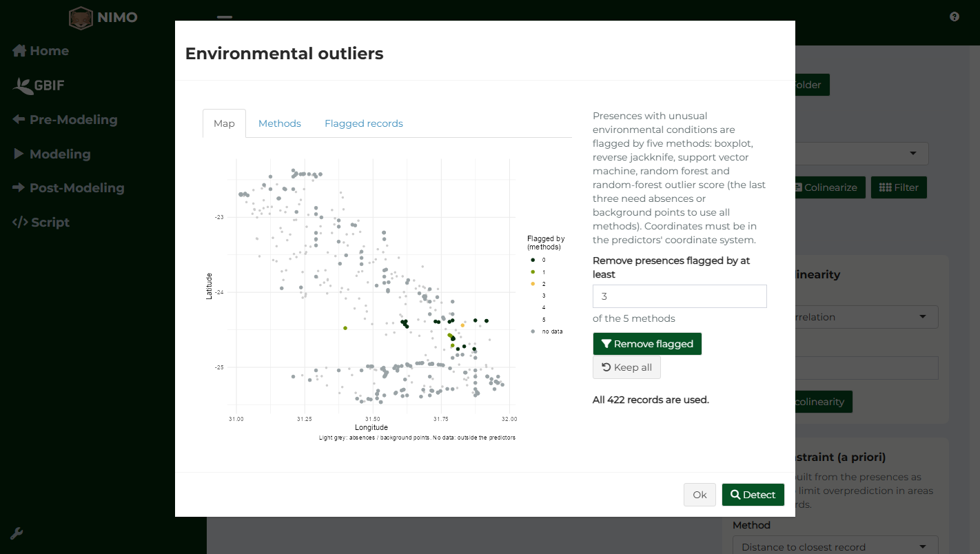Image resolution: width=980 pixels, height=554 pixels.
Task: Click the 'of the 5 methods' text
Action: coord(634,318)
